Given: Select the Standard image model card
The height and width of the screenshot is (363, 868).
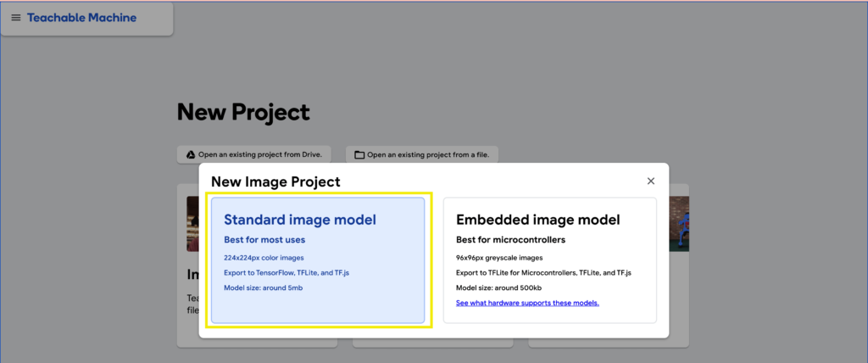Looking at the screenshot, I should pos(318,260).
